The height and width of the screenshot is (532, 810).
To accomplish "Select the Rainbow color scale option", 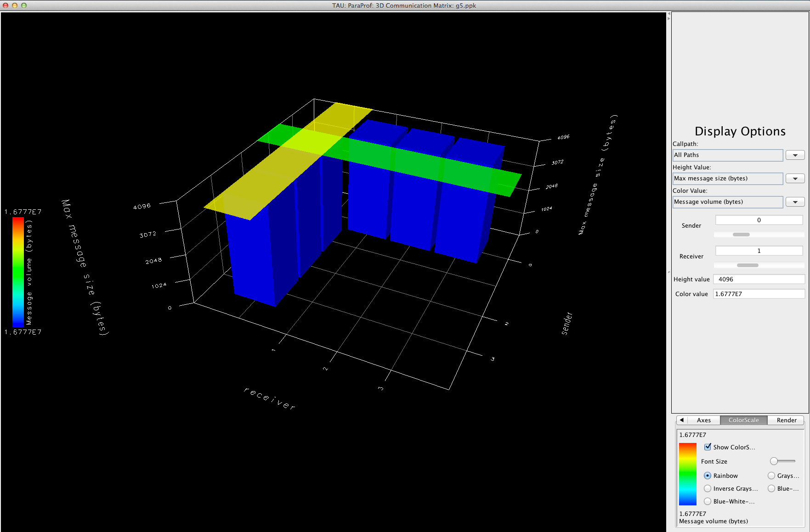I will click(x=708, y=476).
